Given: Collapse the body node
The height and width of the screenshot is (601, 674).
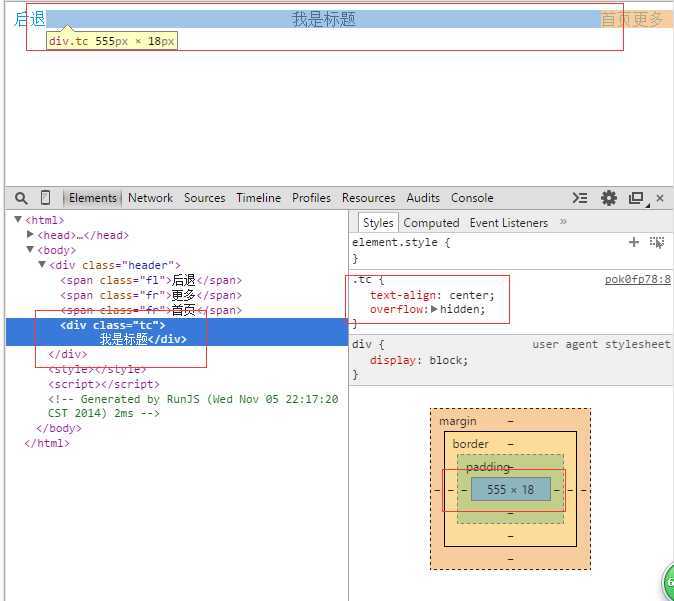Looking at the screenshot, I should pyautogui.click(x=30, y=249).
